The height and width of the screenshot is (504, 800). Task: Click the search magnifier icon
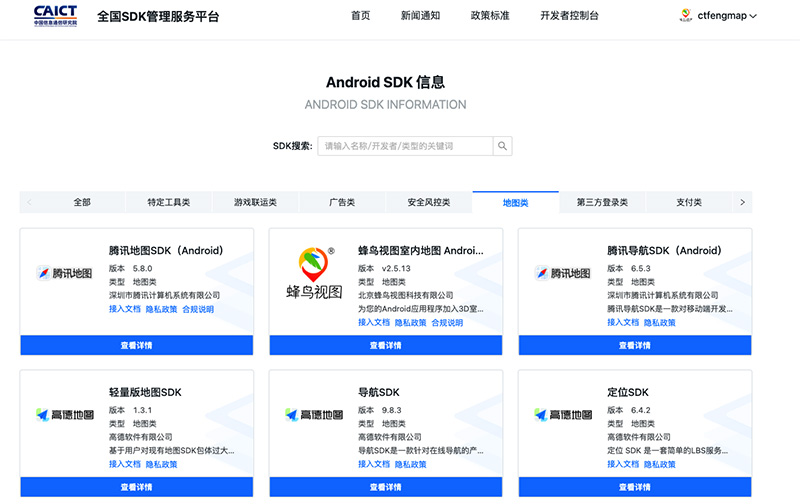pyautogui.click(x=503, y=146)
